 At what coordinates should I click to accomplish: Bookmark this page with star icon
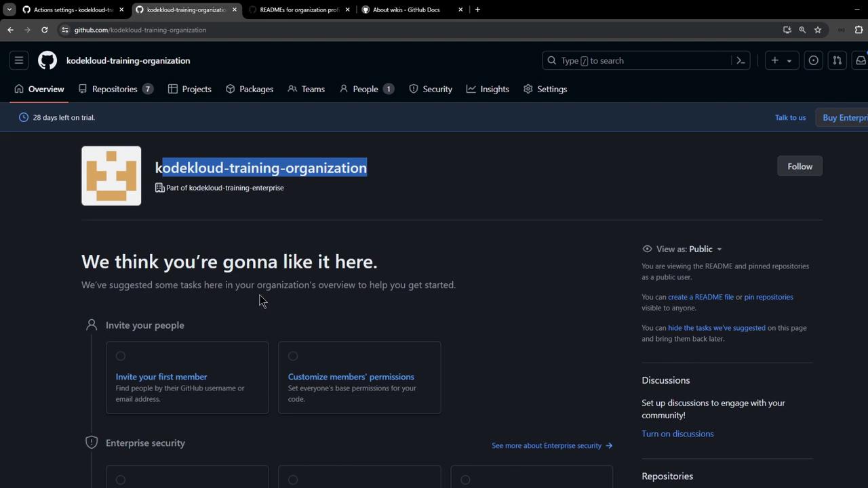[818, 30]
